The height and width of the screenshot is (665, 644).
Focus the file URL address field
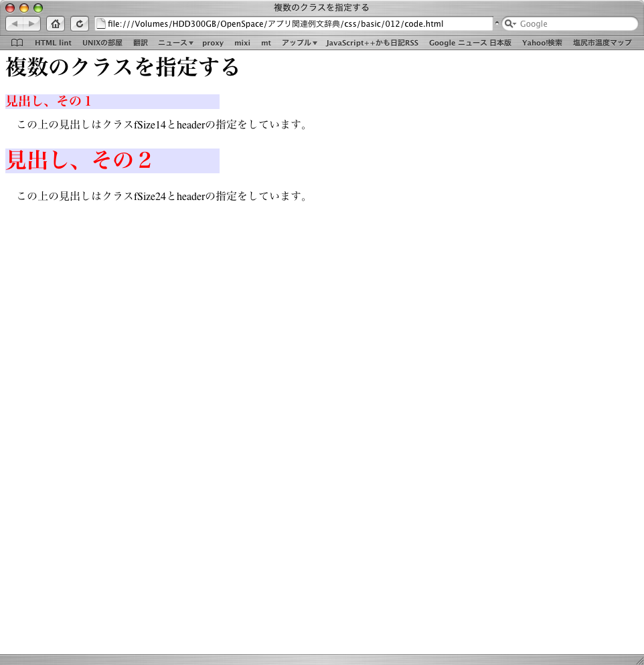(x=294, y=24)
